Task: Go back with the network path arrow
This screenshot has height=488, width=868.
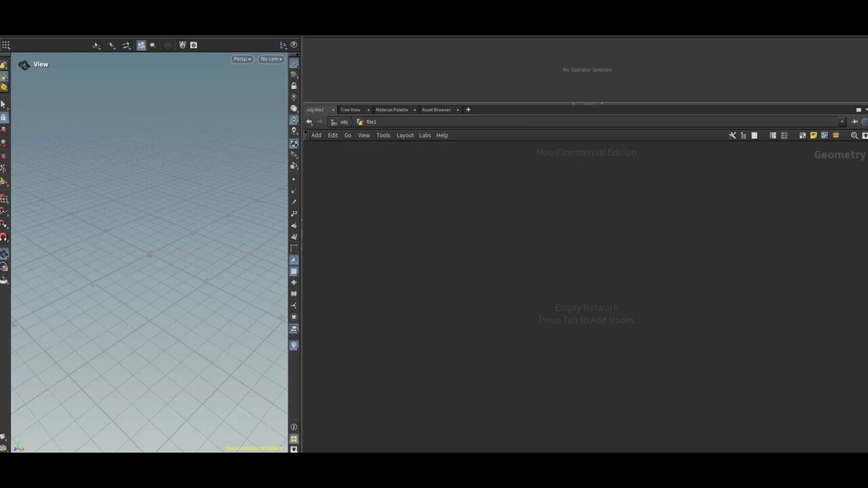Action: point(309,122)
